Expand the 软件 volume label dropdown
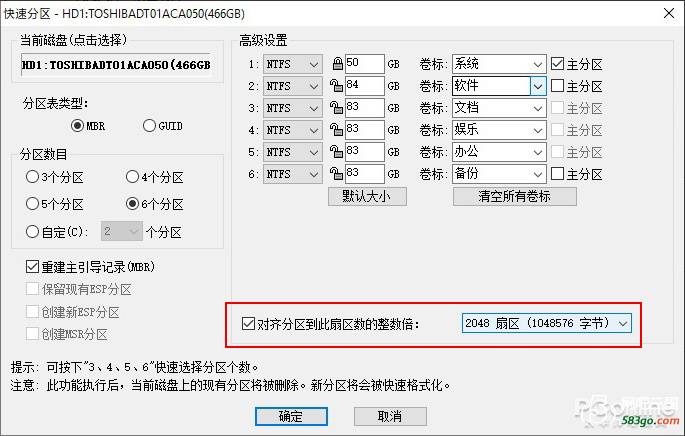The image size is (685, 436). [538, 86]
